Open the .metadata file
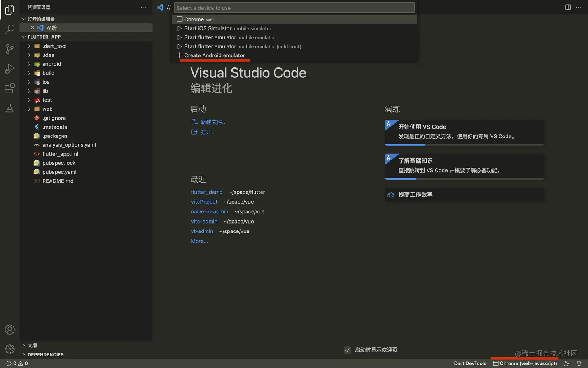 click(x=86, y=127)
